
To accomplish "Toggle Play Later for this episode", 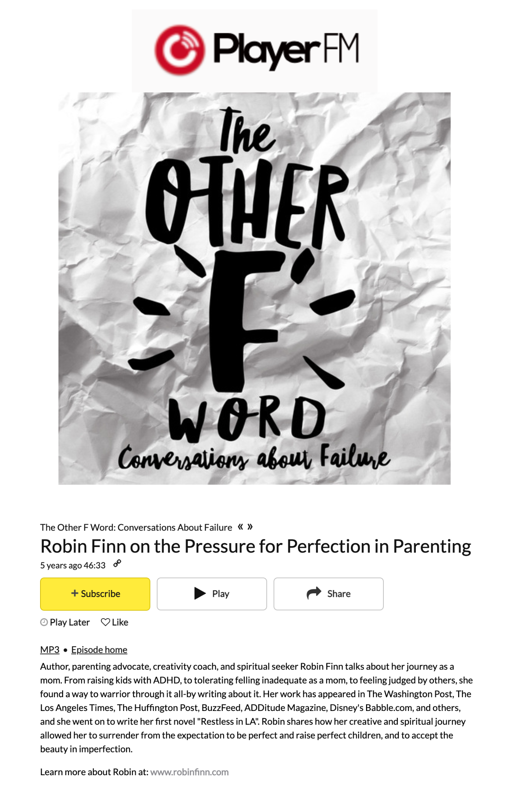I will (x=65, y=622).
